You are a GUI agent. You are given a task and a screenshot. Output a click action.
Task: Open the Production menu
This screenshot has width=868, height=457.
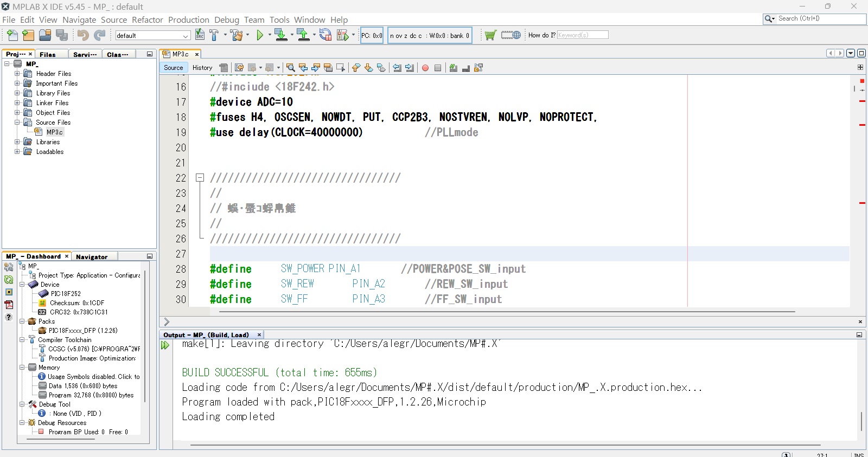pos(189,20)
